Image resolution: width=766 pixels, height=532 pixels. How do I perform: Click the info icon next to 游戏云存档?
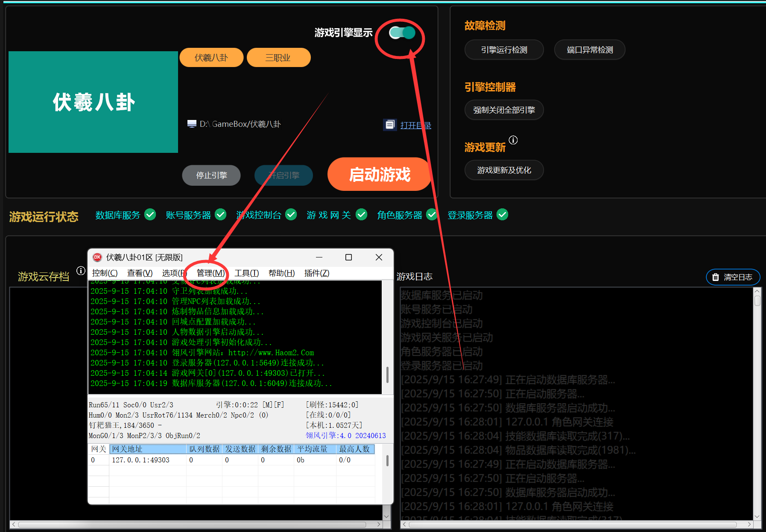81,271
